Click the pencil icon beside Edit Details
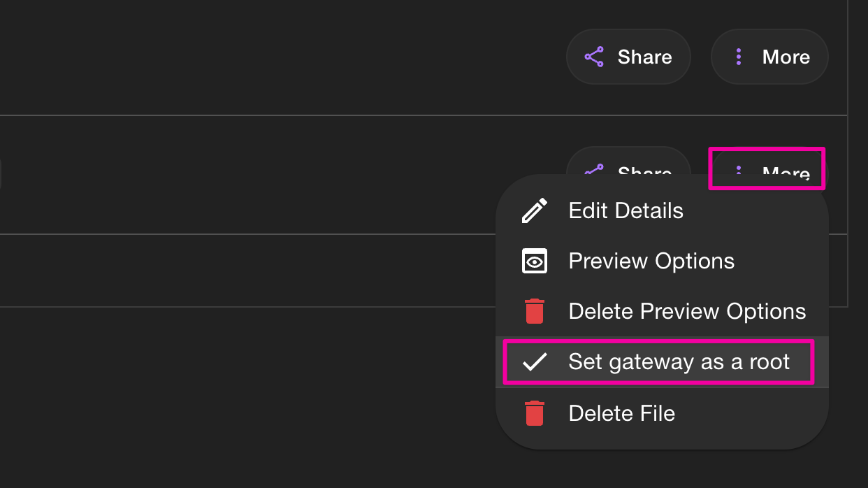Viewport: 868px width, 488px height. point(535,210)
